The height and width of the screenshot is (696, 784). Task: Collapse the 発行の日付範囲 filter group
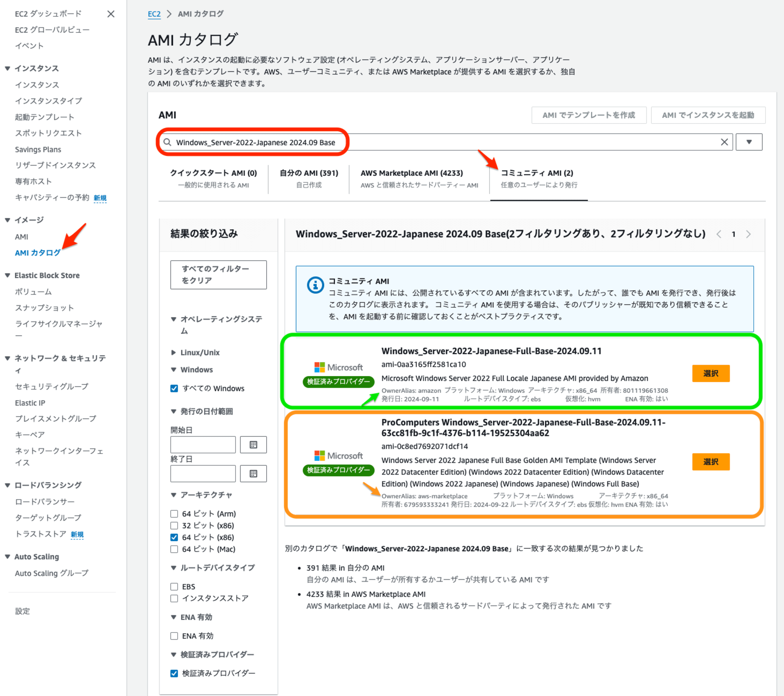coord(174,411)
